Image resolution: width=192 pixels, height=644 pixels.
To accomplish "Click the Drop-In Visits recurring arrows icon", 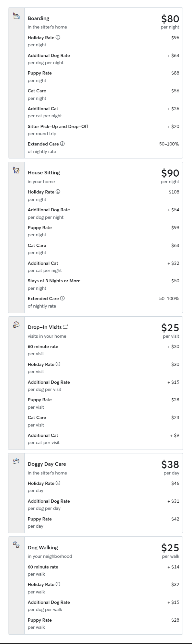I will (x=66, y=327).
